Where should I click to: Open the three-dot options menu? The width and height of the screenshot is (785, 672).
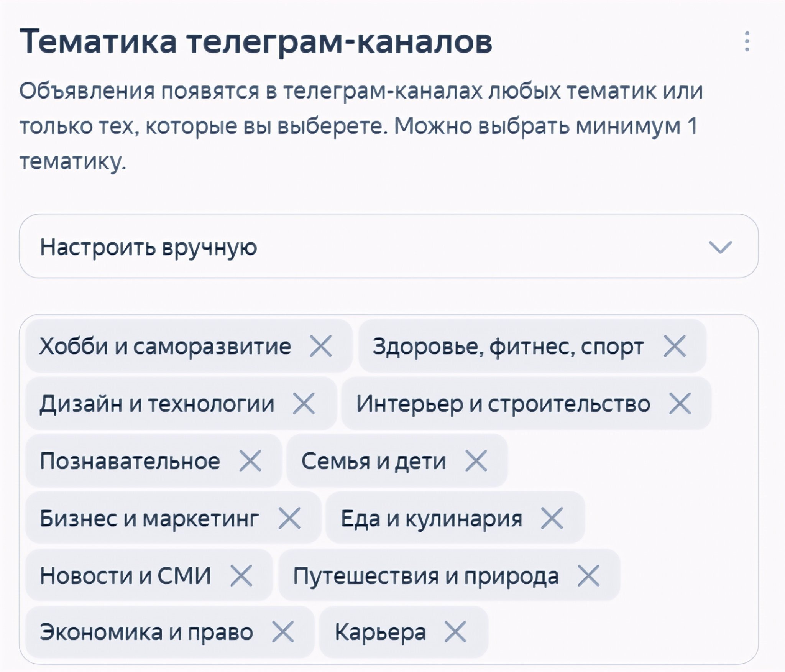747,41
